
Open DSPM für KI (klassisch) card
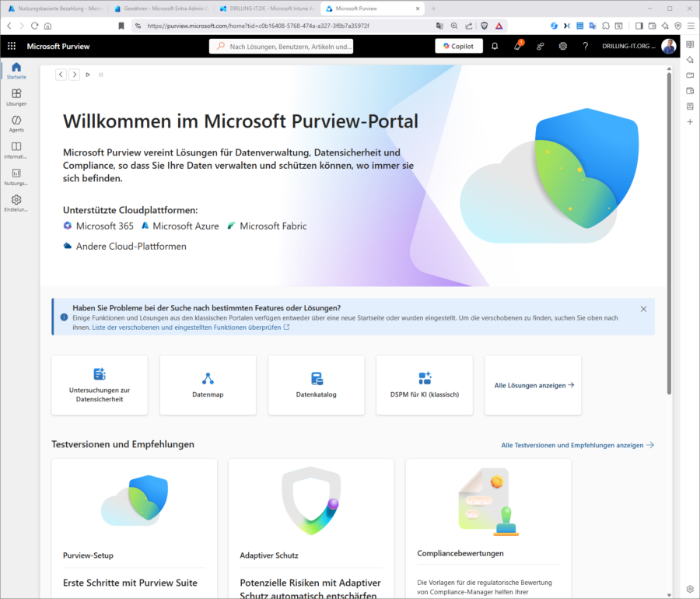pos(425,385)
